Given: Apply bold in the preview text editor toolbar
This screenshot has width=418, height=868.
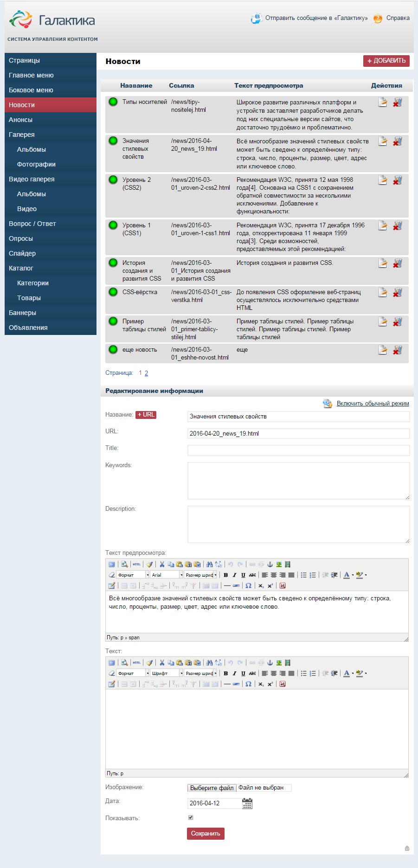Looking at the screenshot, I should pos(226,575).
